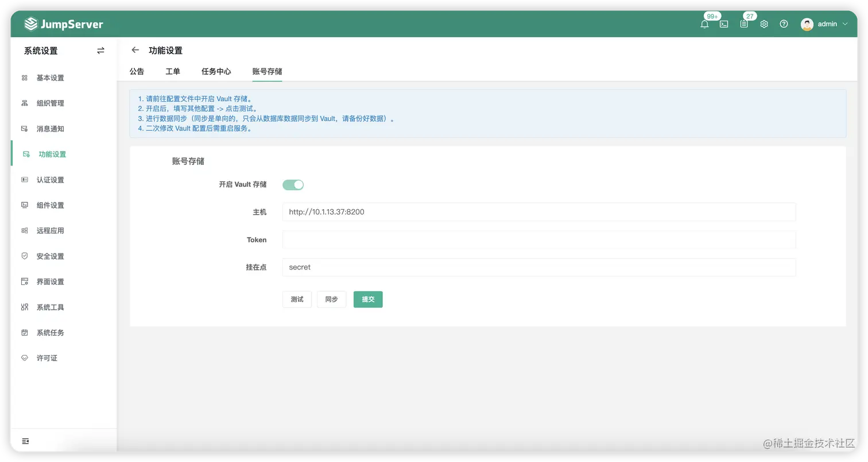The height and width of the screenshot is (462, 868).
Task: Click the 功能设置 page title
Action: point(165,51)
